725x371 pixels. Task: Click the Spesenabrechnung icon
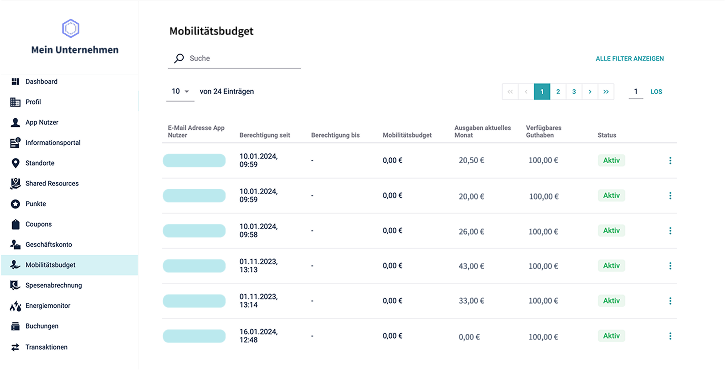tap(15, 285)
